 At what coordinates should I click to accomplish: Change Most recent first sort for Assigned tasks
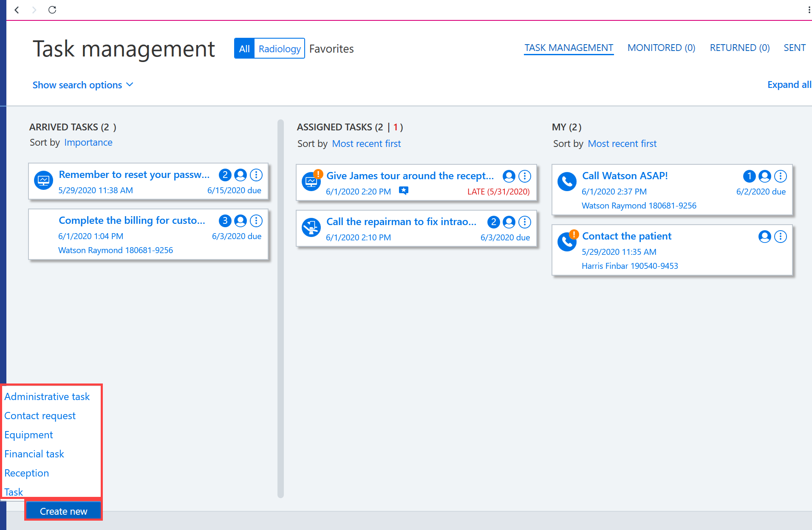[366, 144]
